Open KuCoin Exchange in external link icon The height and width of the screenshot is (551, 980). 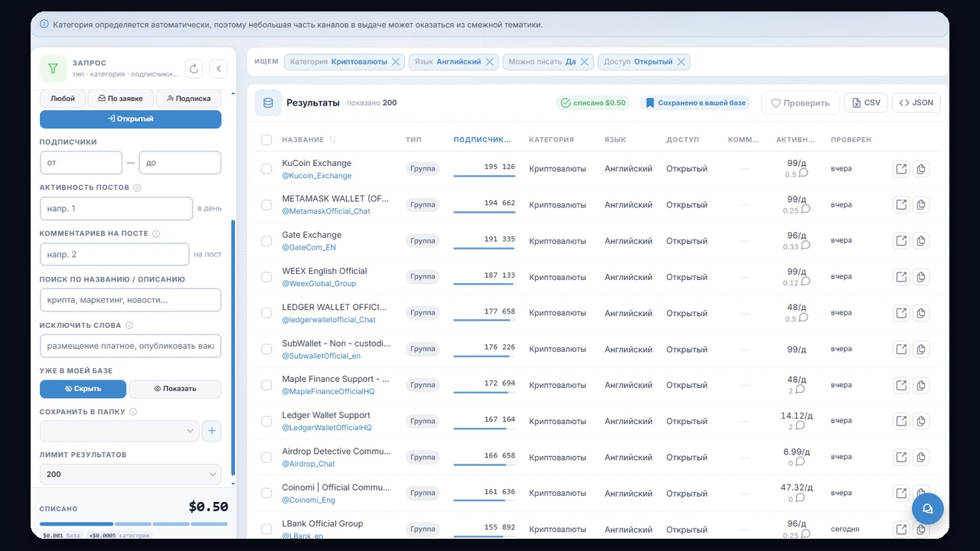901,169
